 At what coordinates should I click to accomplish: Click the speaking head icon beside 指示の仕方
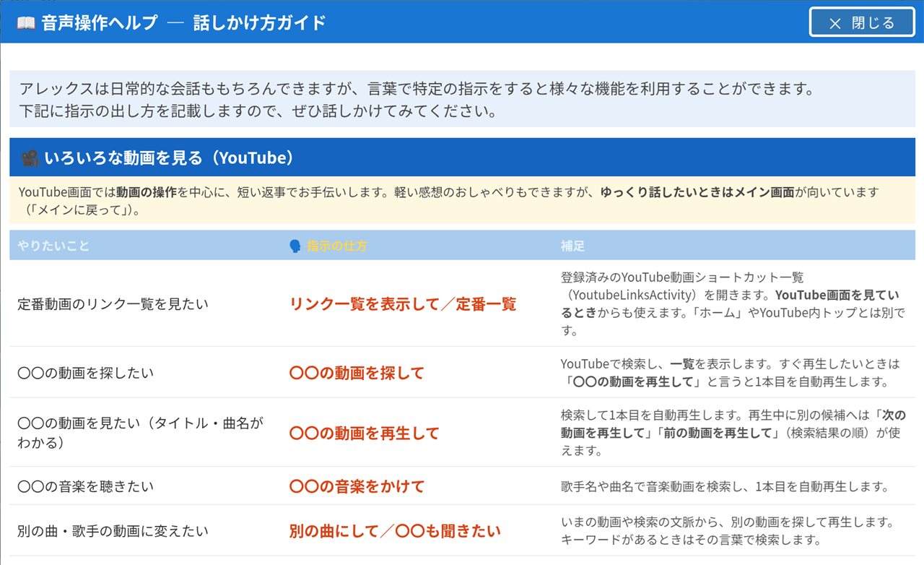295,246
